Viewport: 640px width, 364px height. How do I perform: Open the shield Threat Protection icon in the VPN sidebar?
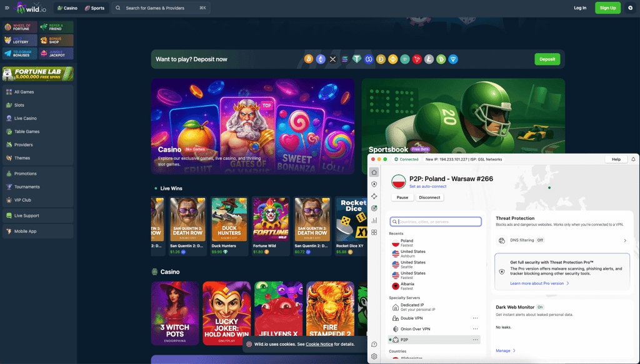tap(374, 184)
